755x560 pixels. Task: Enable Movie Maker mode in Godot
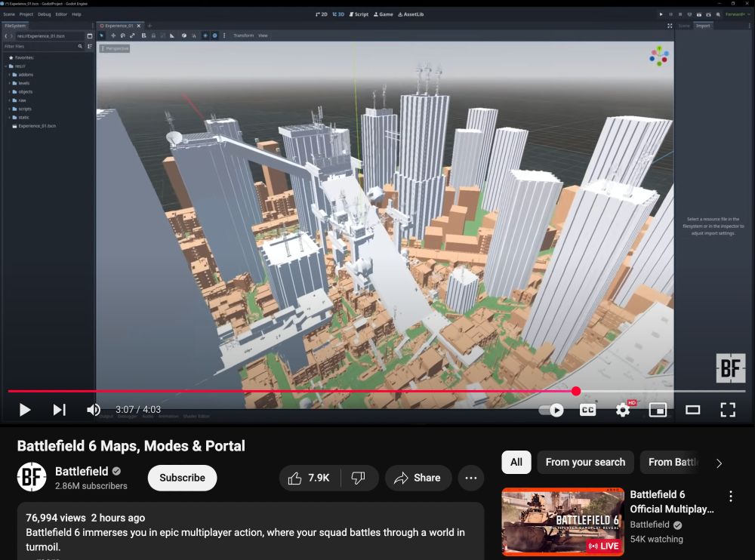(x=718, y=14)
